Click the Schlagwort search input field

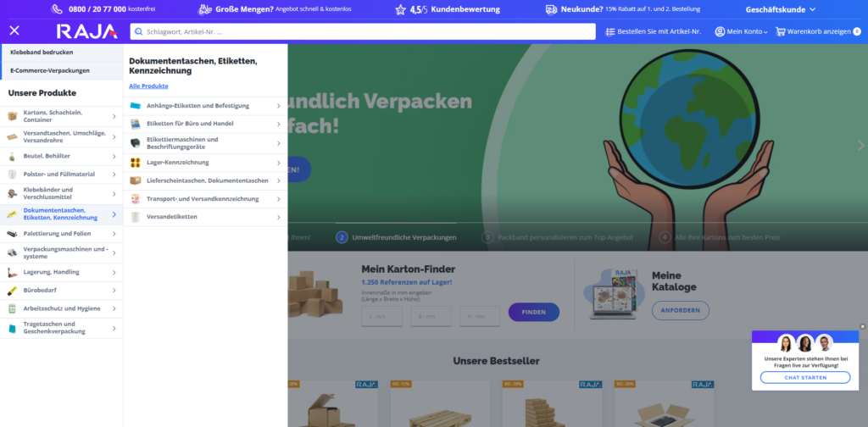(363, 31)
